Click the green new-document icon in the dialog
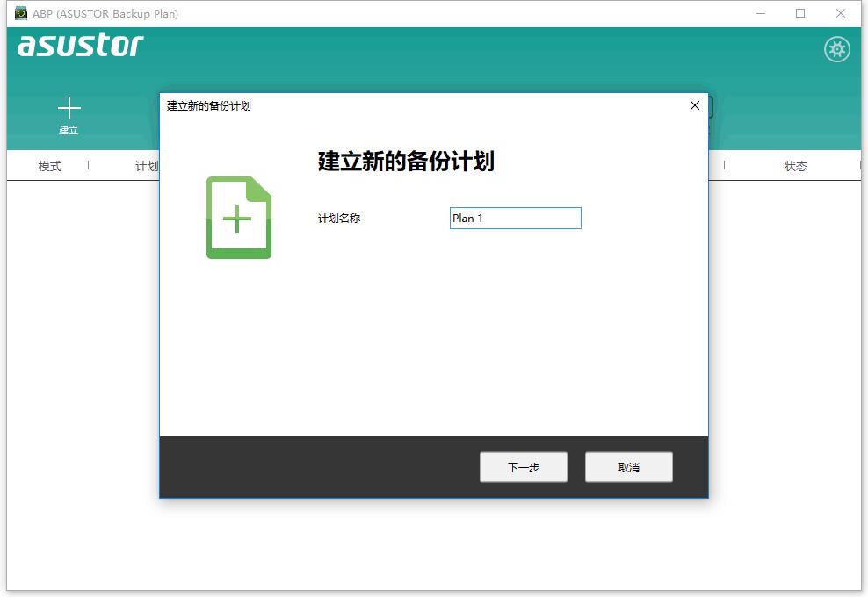 pyautogui.click(x=239, y=218)
